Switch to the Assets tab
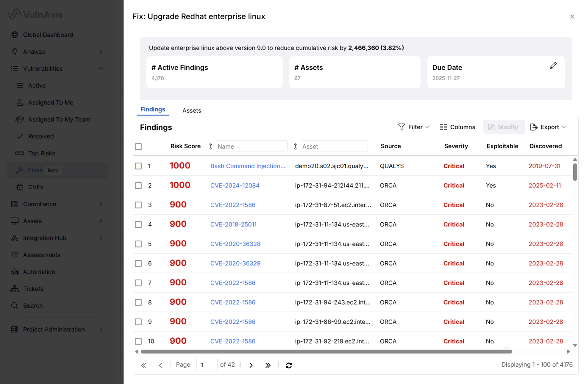The height and width of the screenshot is (384, 588). coord(192,111)
